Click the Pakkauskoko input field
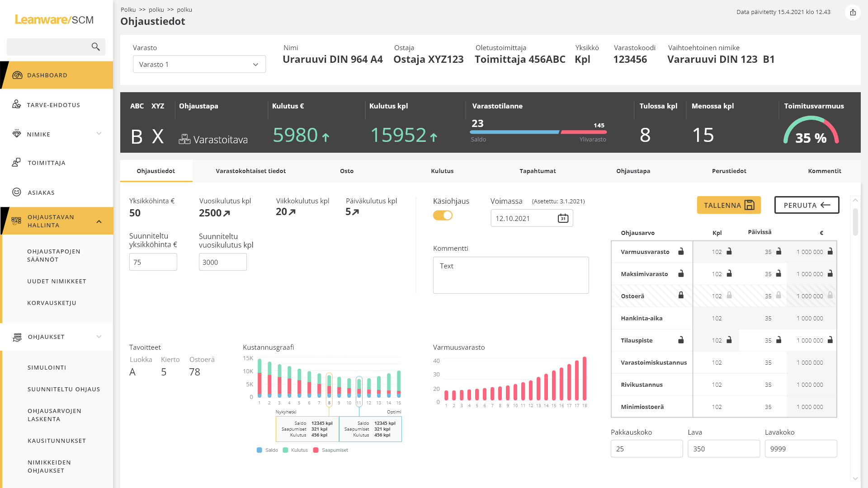The width and height of the screenshot is (868, 488). (x=647, y=449)
